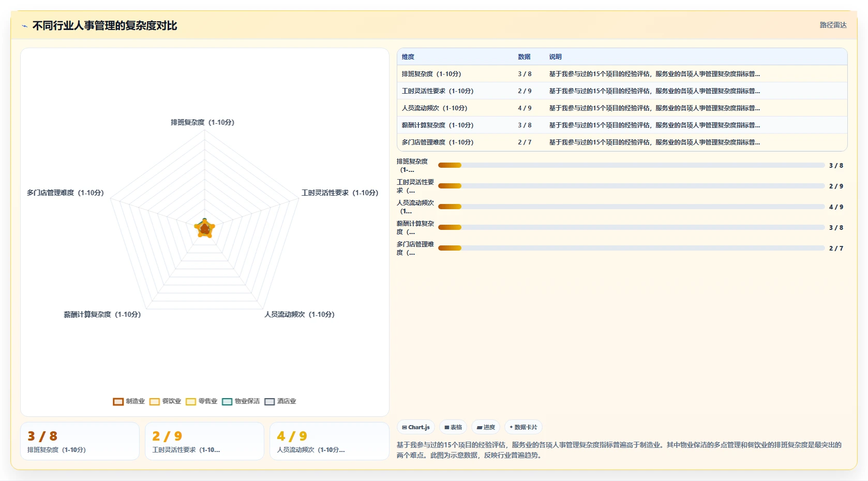Toggle the 制造业 legend dataset
Image resolution: width=868 pixels, height=481 pixels.
(x=129, y=401)
